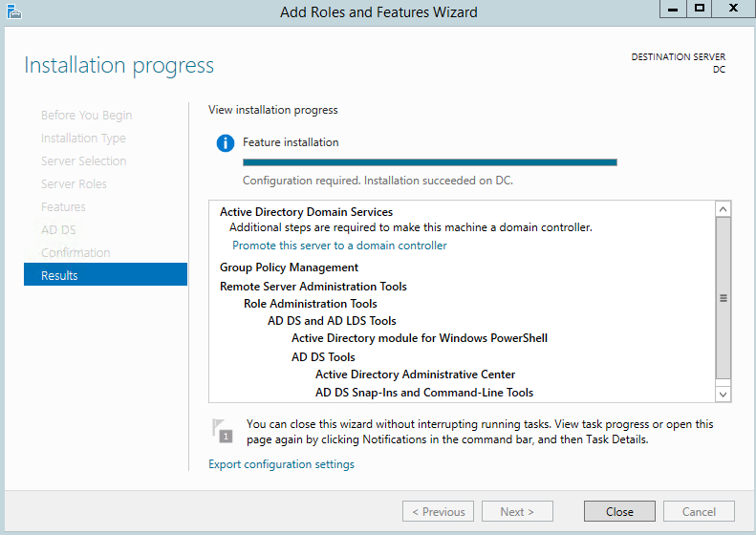Select the Server Roles step in the sidebar
The height and width of the screenshot is (535, 756).
[x=74, y=183]
